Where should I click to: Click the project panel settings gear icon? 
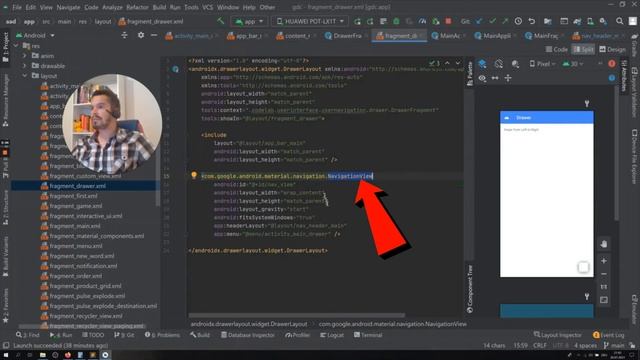(141, 36)
